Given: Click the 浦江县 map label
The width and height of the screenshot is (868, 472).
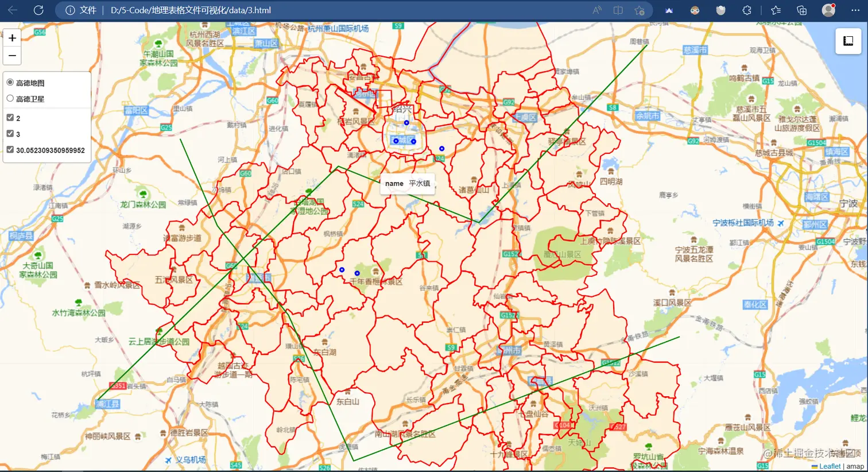Looking at the screenshot, I should point(107,404).
